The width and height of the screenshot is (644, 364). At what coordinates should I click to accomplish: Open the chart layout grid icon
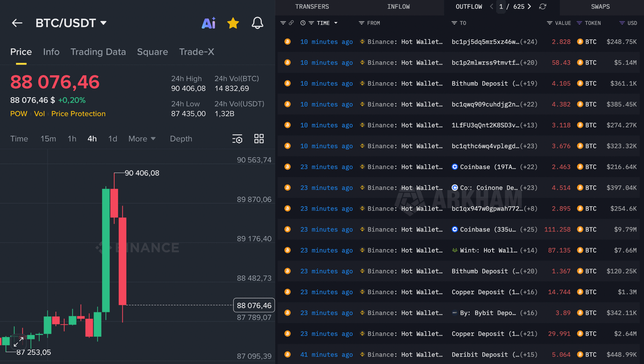(x=259, y=139)
